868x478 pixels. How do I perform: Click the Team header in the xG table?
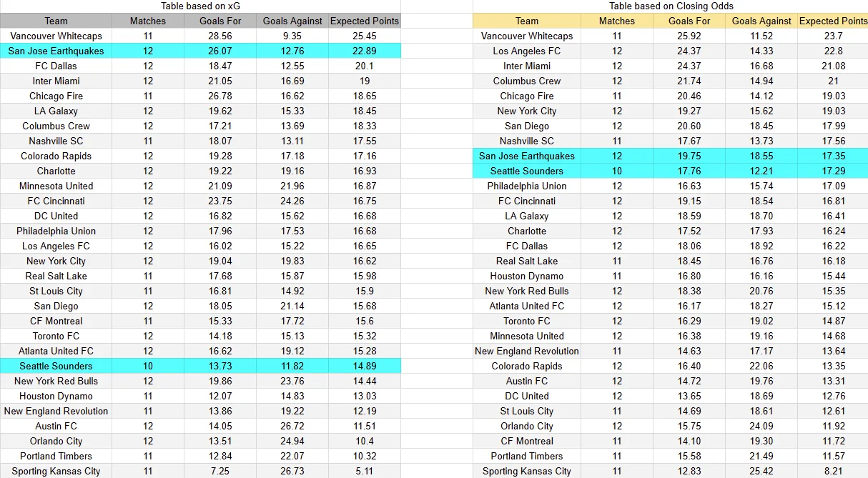pyautogui.click(x=56, y=21)
